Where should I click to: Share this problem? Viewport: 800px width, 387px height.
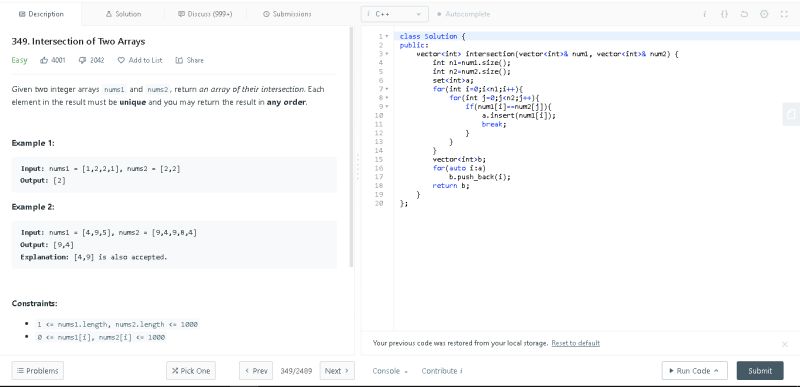click(x=189, y=60)
